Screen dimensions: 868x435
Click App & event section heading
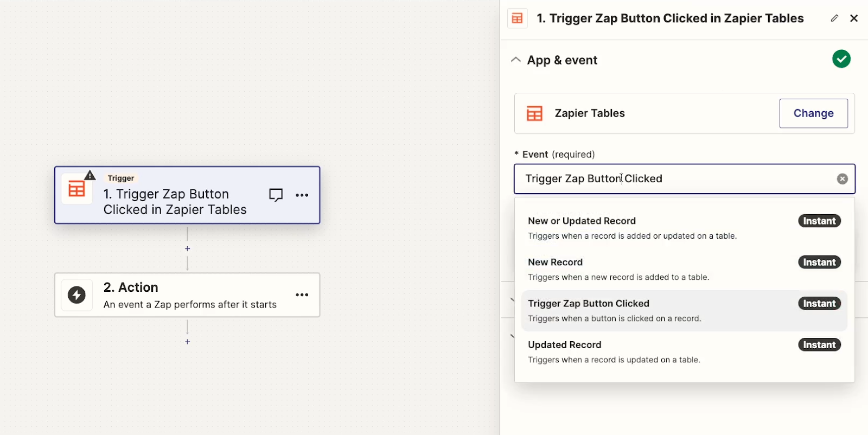pyautogui.click(x=562, y=60)
